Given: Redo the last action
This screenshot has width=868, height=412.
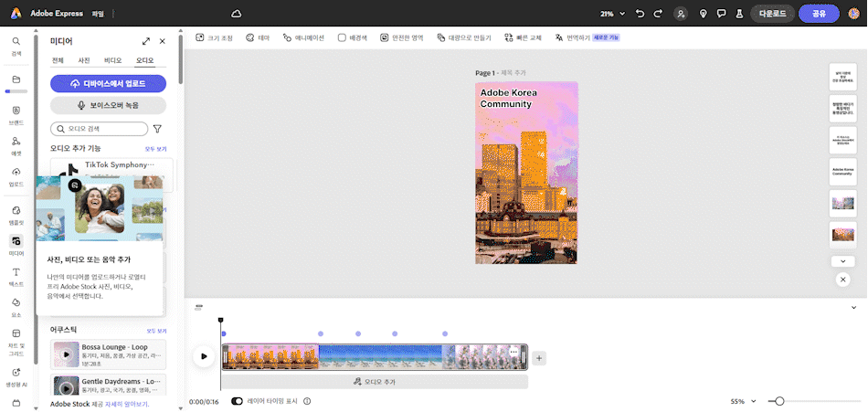Looking at the screenshot, I should (x=658, y=14).
